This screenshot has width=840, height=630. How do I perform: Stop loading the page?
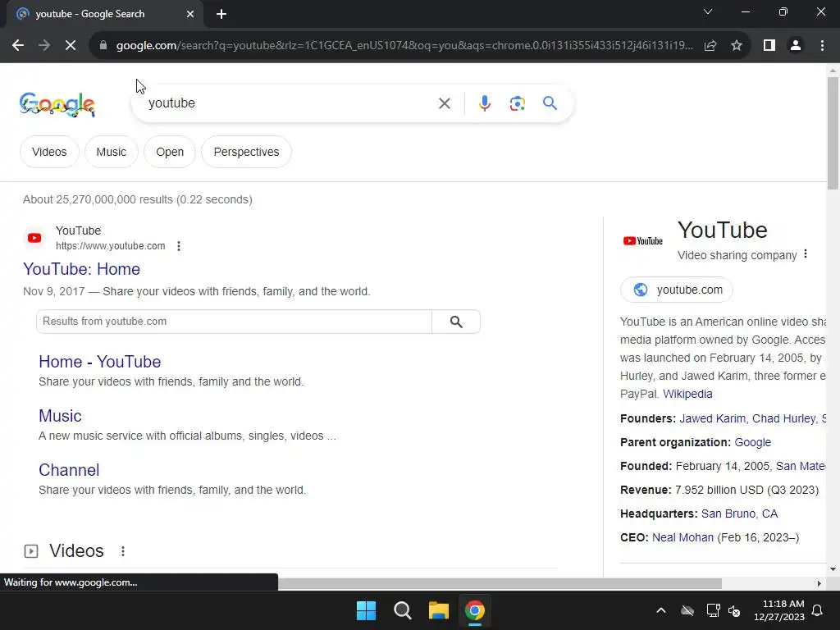(71, 46)
